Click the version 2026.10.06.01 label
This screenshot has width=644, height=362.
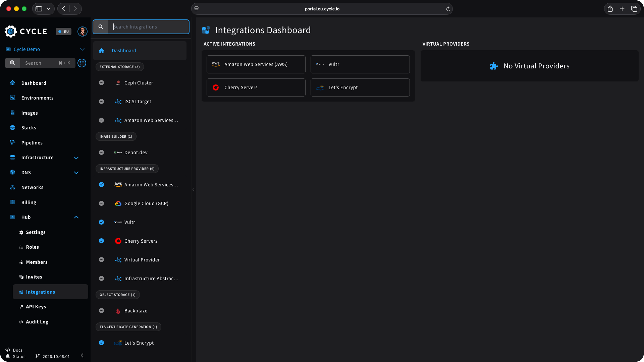pos(53,356)
